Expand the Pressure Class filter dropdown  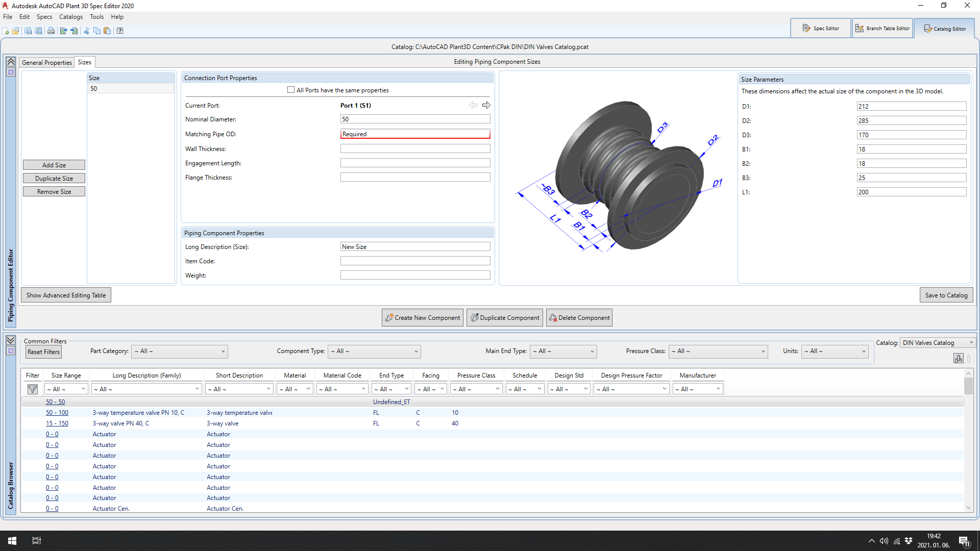(x=719, y=352)
